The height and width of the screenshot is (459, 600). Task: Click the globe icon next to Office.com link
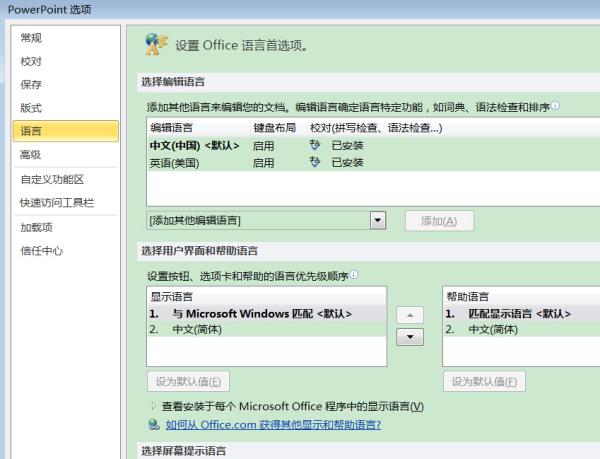click(x=154, y=424)
